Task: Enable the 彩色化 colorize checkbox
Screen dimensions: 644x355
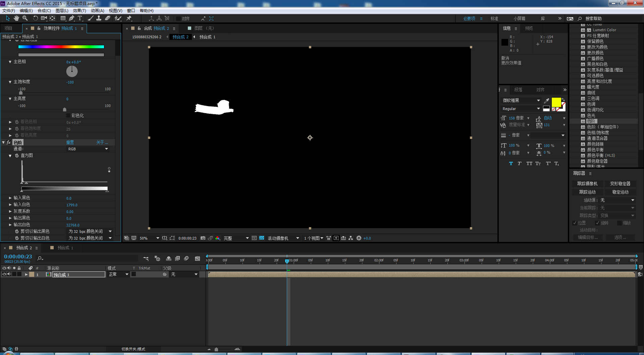Action: pos(68,115)
